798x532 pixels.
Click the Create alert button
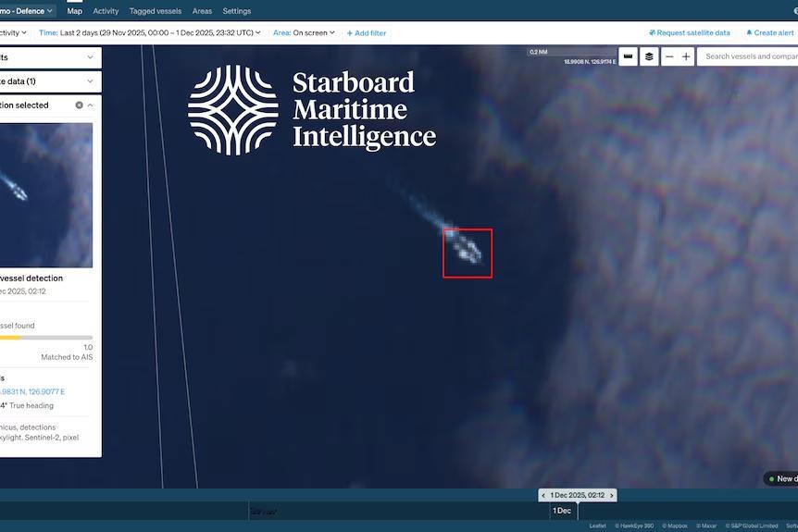click(x=770, y=32)
